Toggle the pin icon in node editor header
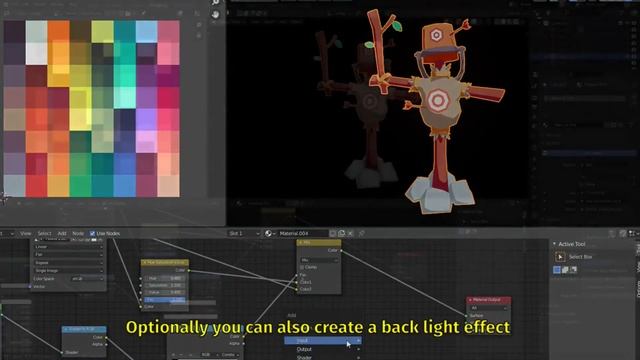Image resolution: width=640 pixels, height=360 pixels. 362,233
